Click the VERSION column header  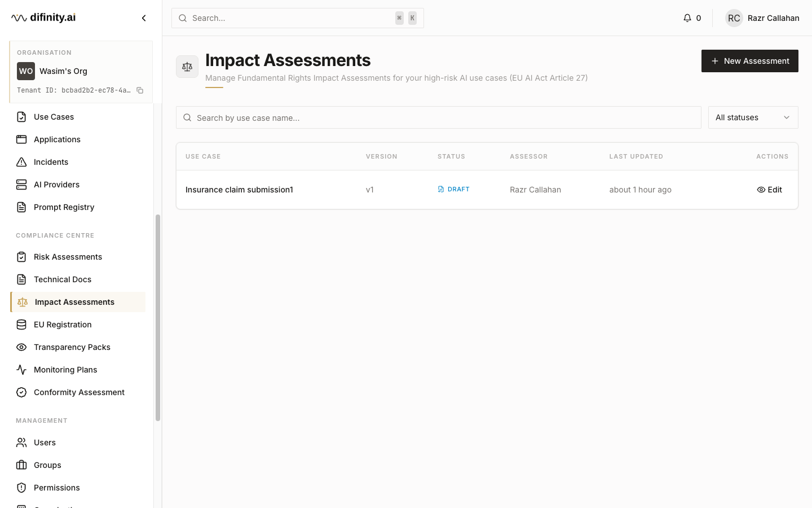[382, 156]
